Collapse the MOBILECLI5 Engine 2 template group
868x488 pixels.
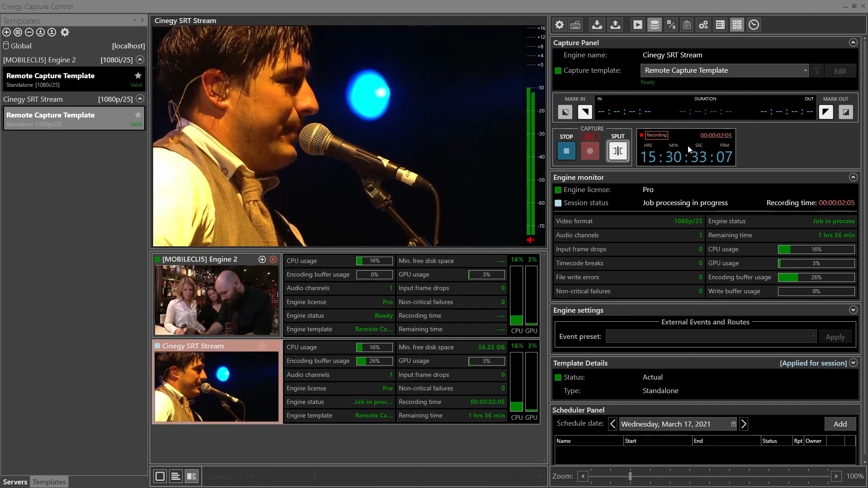(140, 60)
